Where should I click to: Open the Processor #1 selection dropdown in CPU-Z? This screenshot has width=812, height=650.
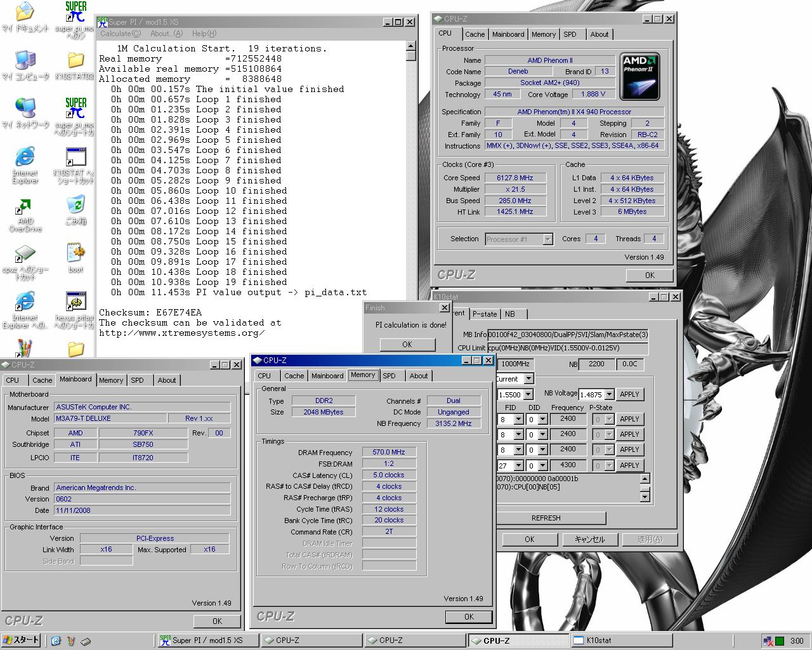[x=547, y=239]
